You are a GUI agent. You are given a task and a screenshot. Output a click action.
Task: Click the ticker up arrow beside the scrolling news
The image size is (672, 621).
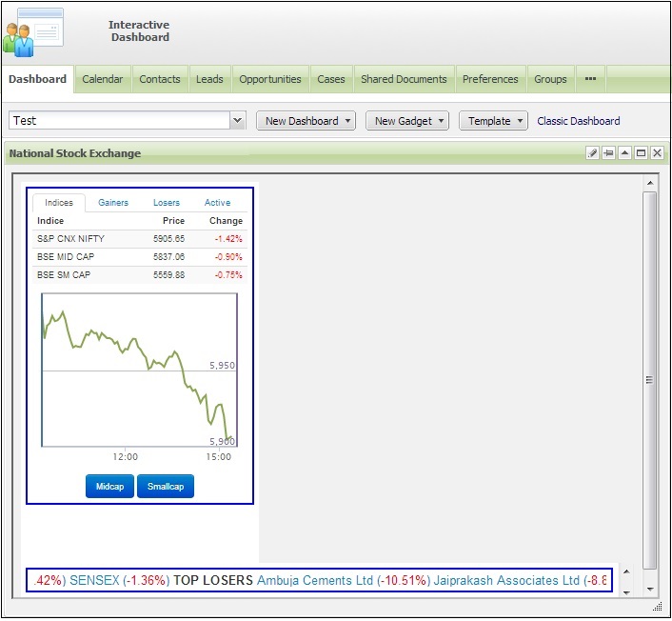[626, 571]
